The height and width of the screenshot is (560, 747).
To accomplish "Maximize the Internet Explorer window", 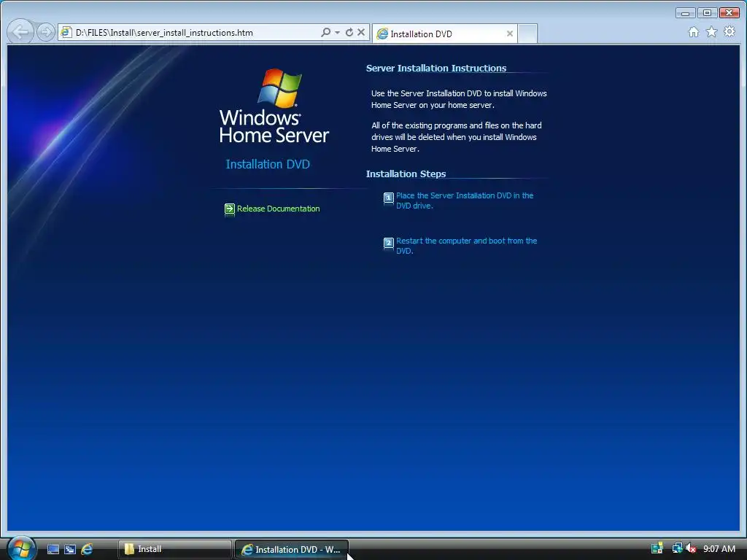I will [707, 13].
